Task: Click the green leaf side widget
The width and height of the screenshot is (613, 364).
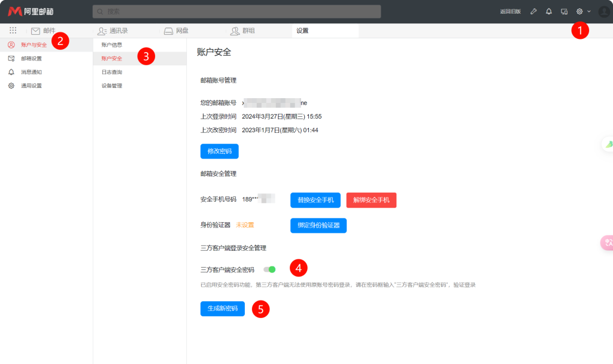Action: [x=608, y=144]
